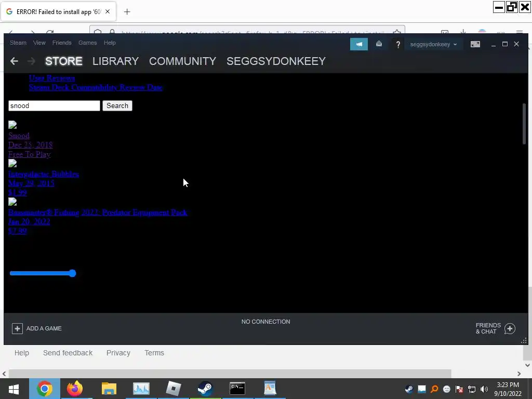Select the ERROR! Failed to install tab
The width and height of the screenshot is (532, 399).
59,11
